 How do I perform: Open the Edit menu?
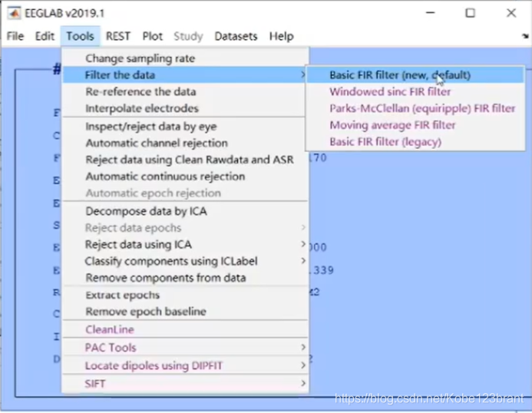point(45,36)
